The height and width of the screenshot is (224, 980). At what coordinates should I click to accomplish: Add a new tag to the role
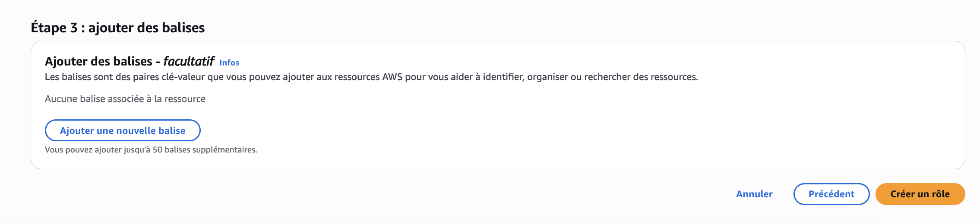pyautogui.click(x=123, y=131)
